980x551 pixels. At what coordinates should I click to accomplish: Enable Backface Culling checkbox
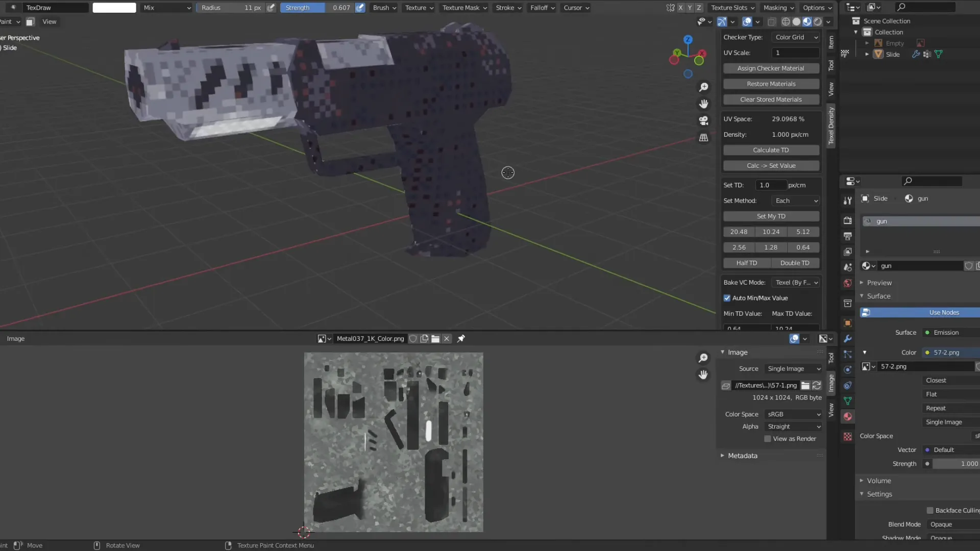point(930,510)
